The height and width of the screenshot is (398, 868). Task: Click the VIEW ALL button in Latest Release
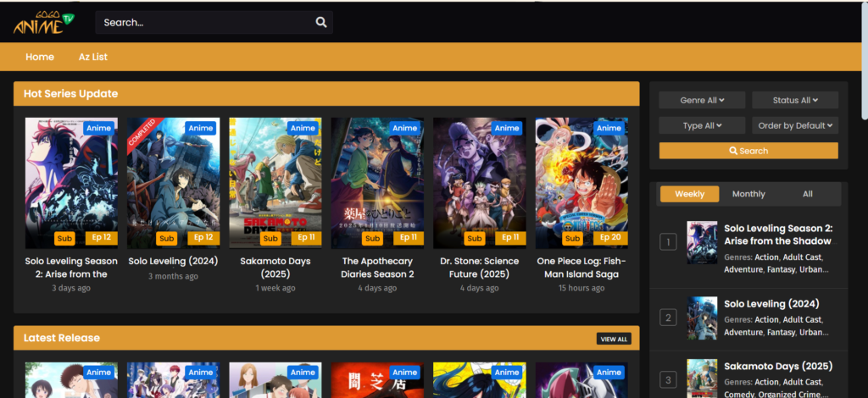pyautogui.click(x=614, y=339)
